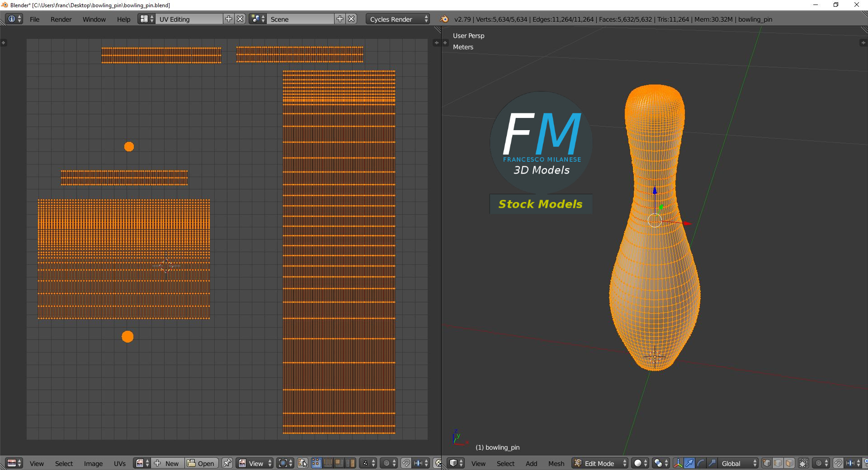The image size is (868, 470).
Task: Open the Global orientation dropdown
Action: point(739,463)
